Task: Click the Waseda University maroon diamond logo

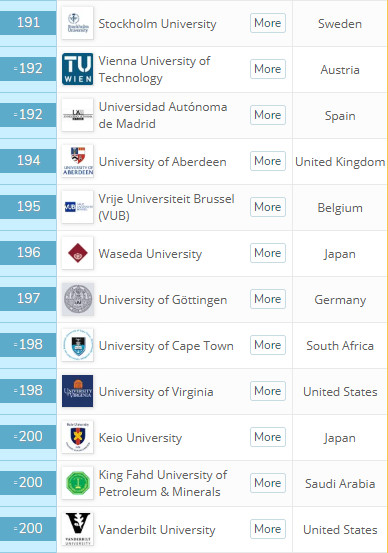Action: (78, 253)
